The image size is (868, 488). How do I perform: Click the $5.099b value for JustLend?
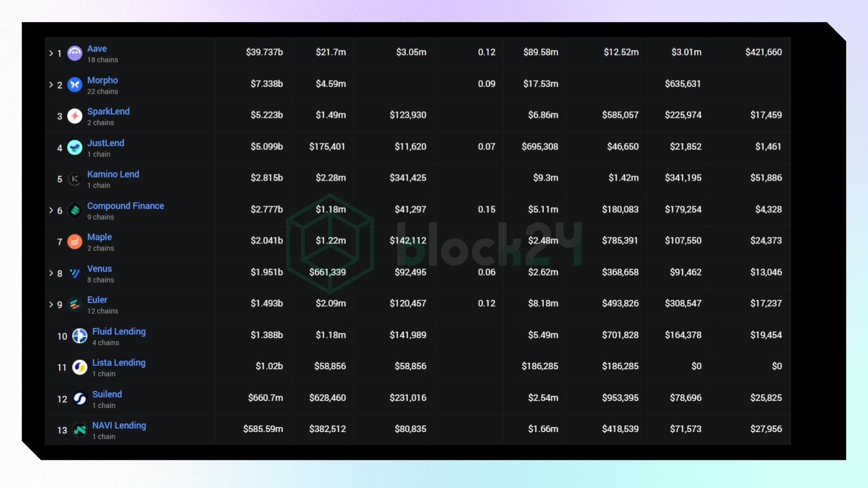(x=267, y=146)
